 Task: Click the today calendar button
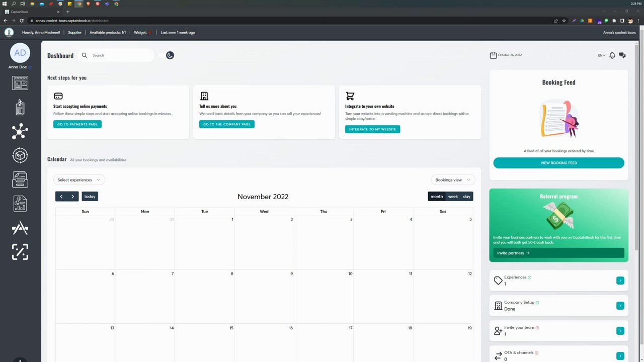tap(90, 197)
